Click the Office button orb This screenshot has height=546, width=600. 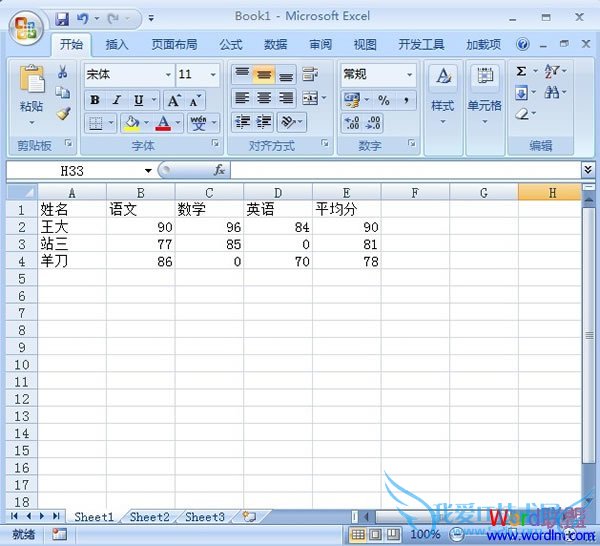[x=26, y=29]
